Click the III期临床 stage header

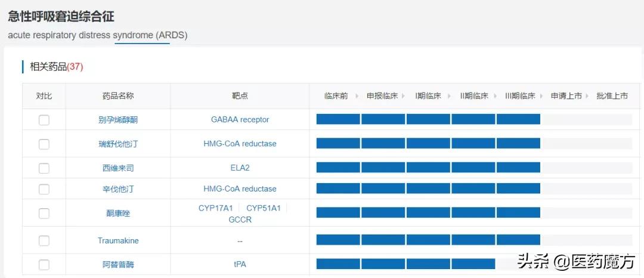[x=520, y=96]
